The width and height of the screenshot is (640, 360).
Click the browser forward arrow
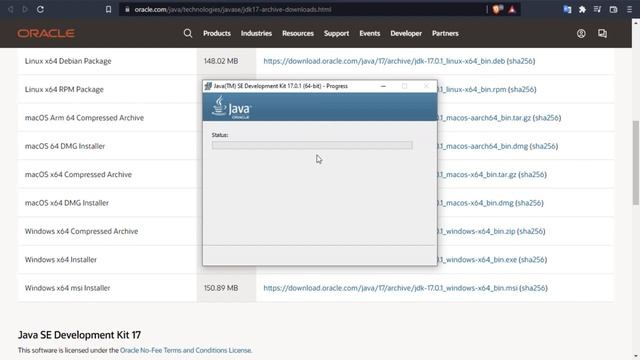(25, 9)
